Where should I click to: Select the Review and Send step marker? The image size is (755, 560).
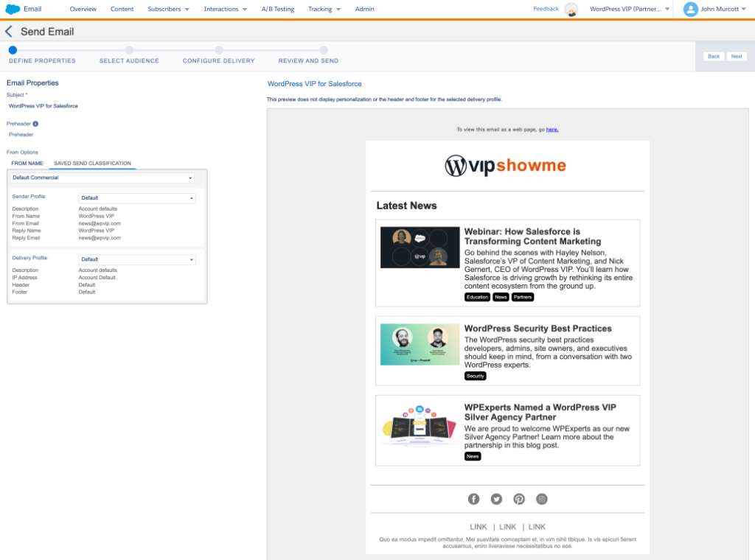point(324,50)
